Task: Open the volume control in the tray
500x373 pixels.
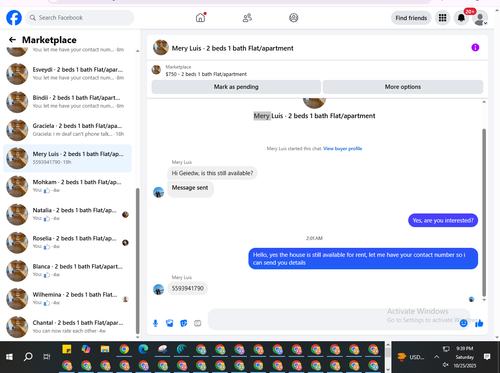Action: point(446,365)
